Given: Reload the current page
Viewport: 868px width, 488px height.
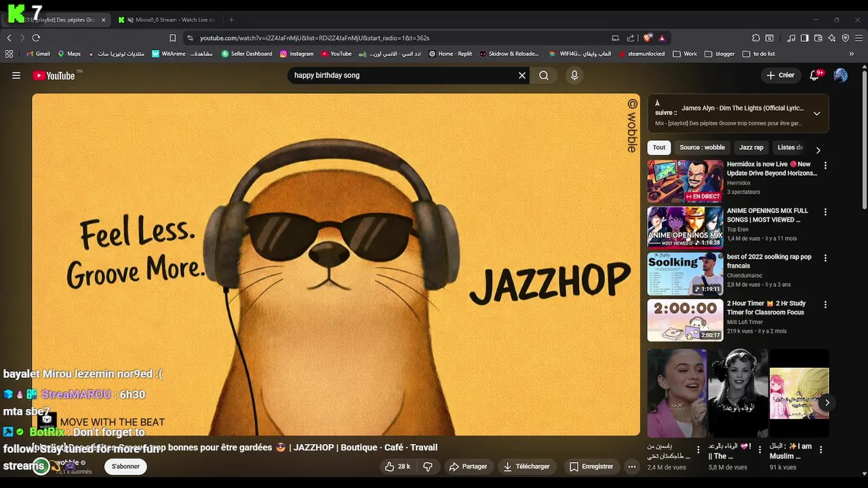Looking at the screenshot, I should (x=36, y=38).
